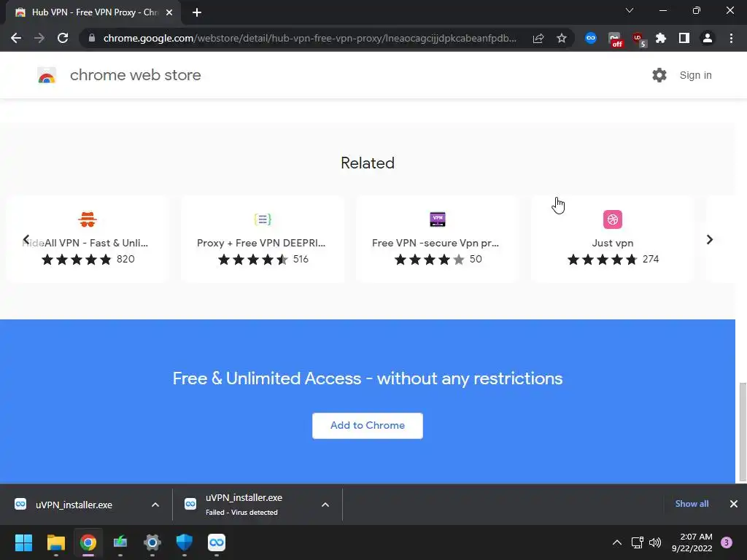Go back to the previous page
747x560 pixels.
(x=16, y=38)
